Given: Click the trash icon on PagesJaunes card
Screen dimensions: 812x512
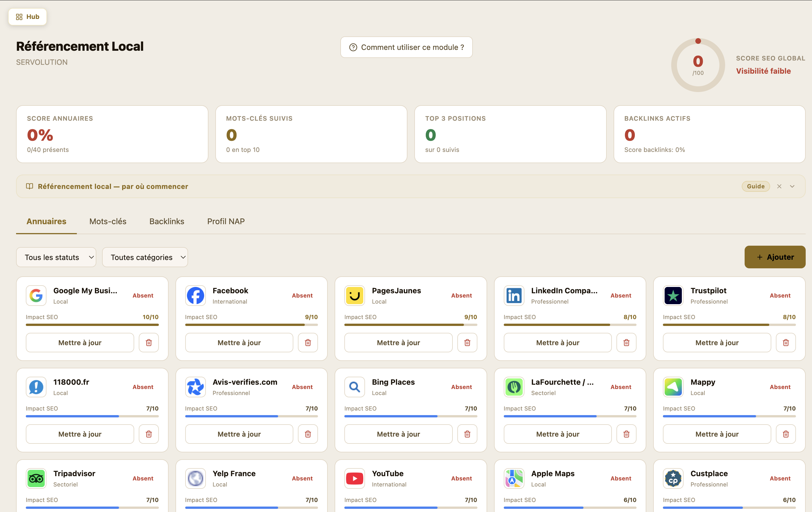Looking at the screenshot, I should (467, 343).
